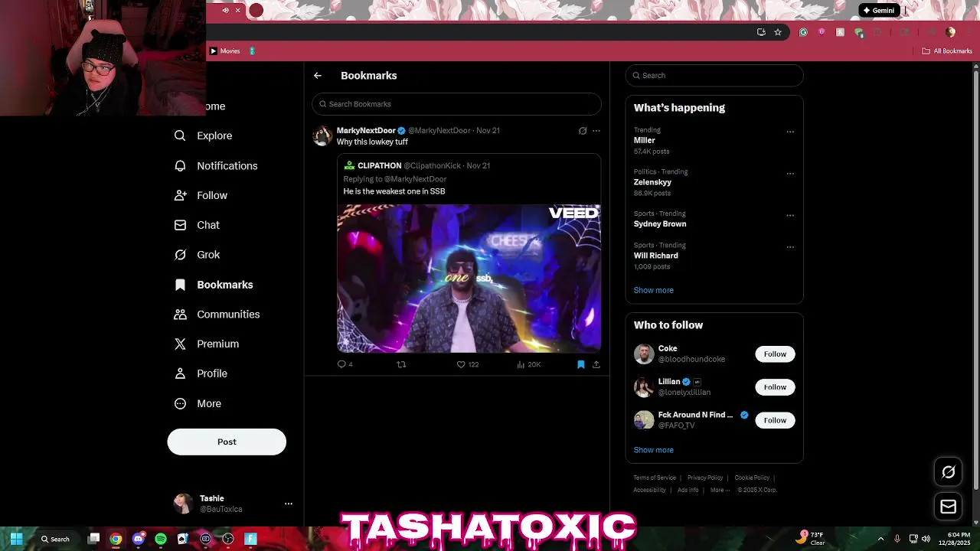
Task: Open the Movies bookmark in bookmarks bar
Action: pos(225,51)
